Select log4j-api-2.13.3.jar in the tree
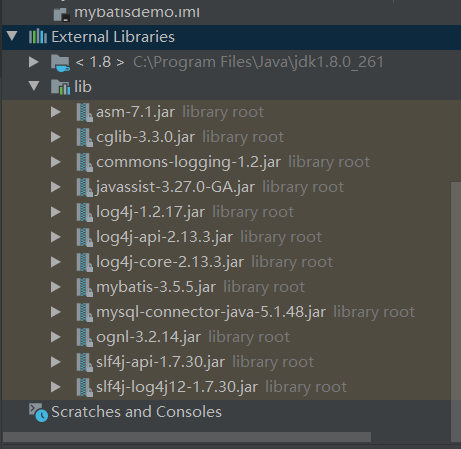Viewport: 461px width, 449px height. (x=164, y=237)
